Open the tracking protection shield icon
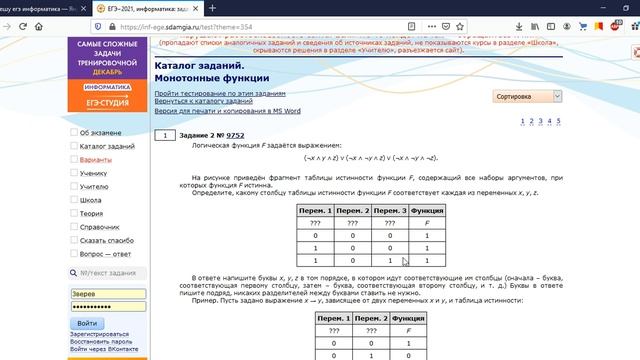 (98, 27)
